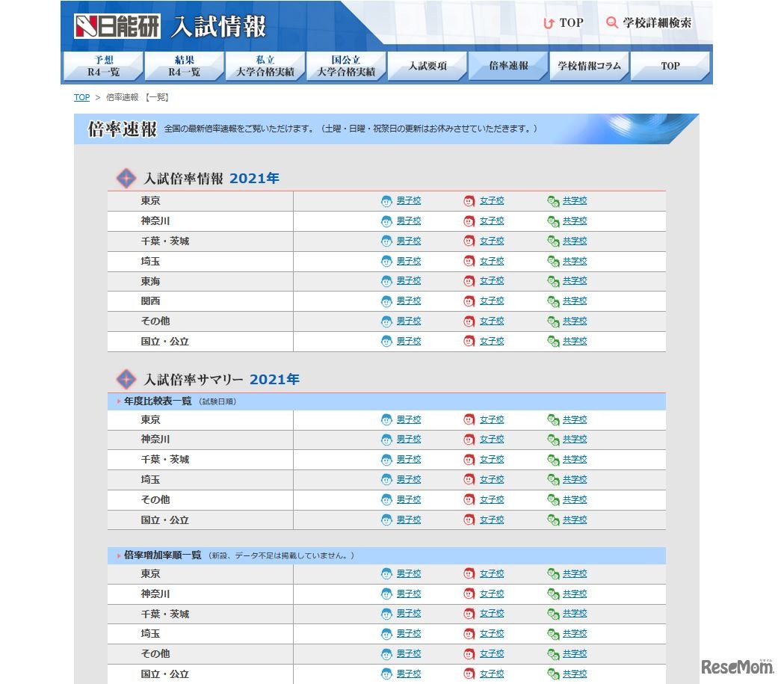The height and width of the screenshot is (684, 784).
Task: Open the 予想R4一覧 tab
Action: 103,66
